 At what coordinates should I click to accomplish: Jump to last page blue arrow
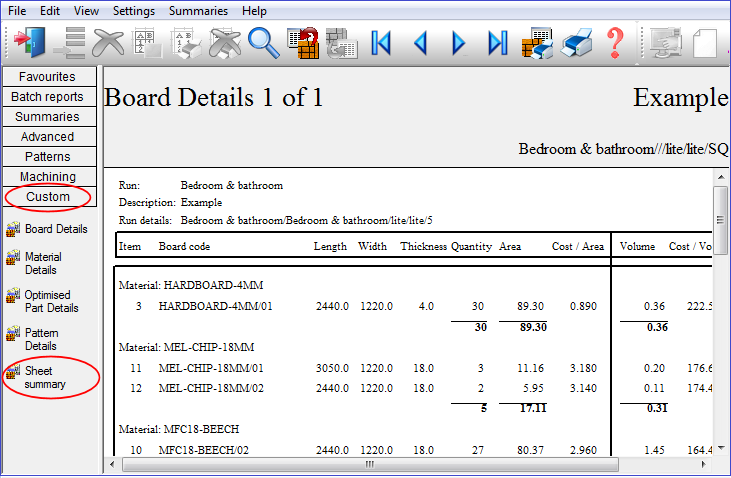pos(497,43)
